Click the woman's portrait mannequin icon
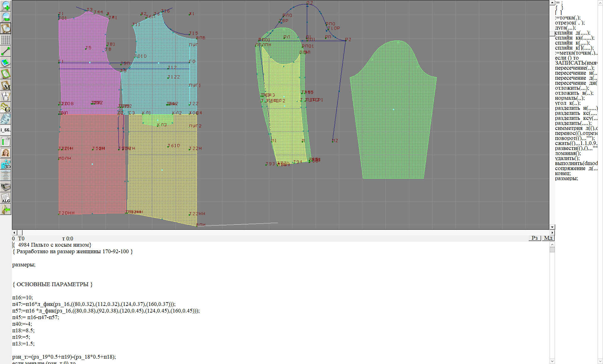 click(x=6, y=153)
